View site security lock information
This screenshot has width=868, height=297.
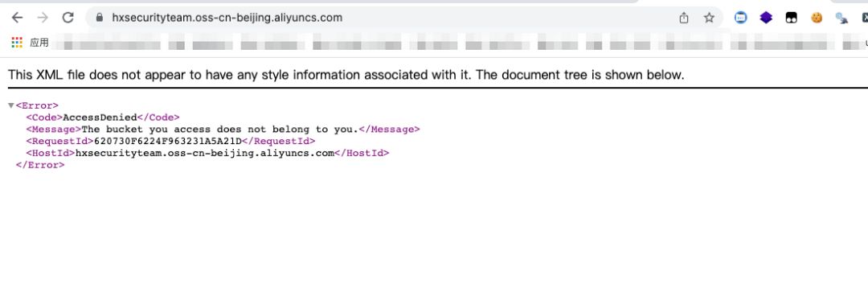100,18
